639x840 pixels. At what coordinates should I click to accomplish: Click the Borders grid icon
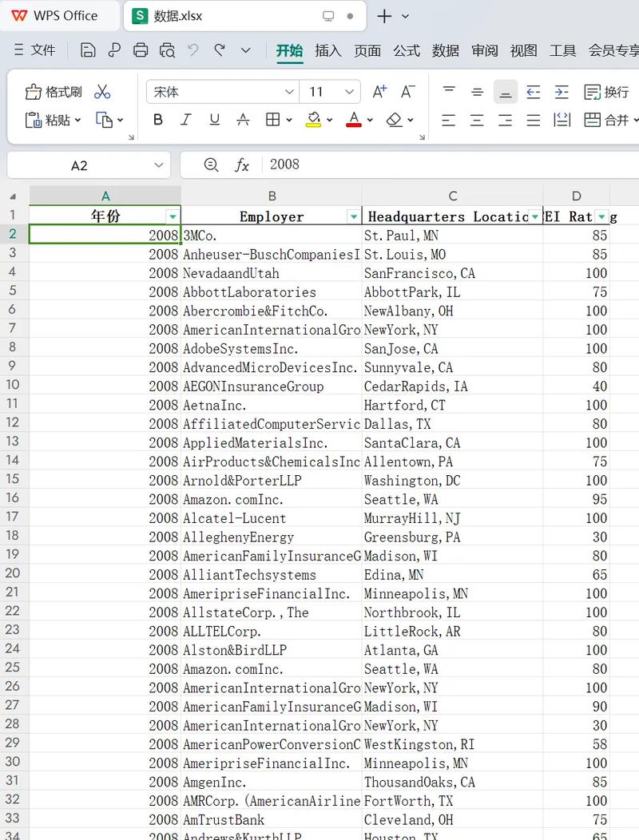click(x=272, y=120)
